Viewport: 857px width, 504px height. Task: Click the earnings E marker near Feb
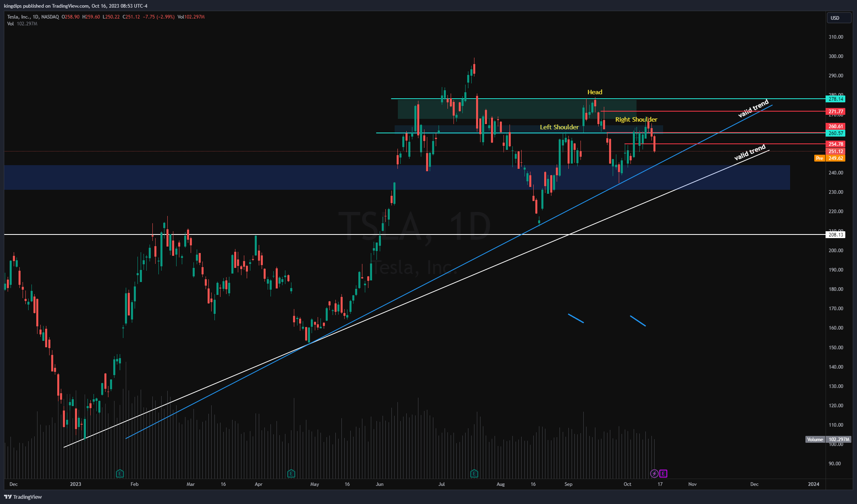(x=120, y=473)
